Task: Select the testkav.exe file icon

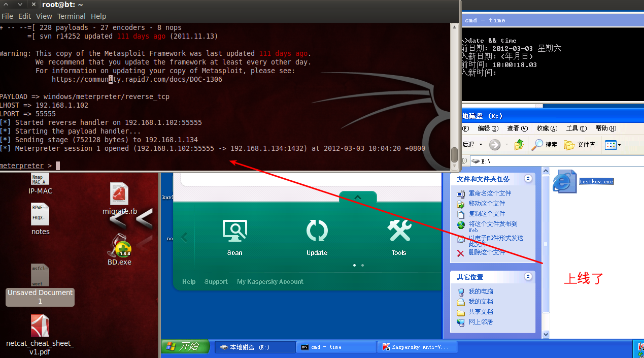Action: pos(565,181)
